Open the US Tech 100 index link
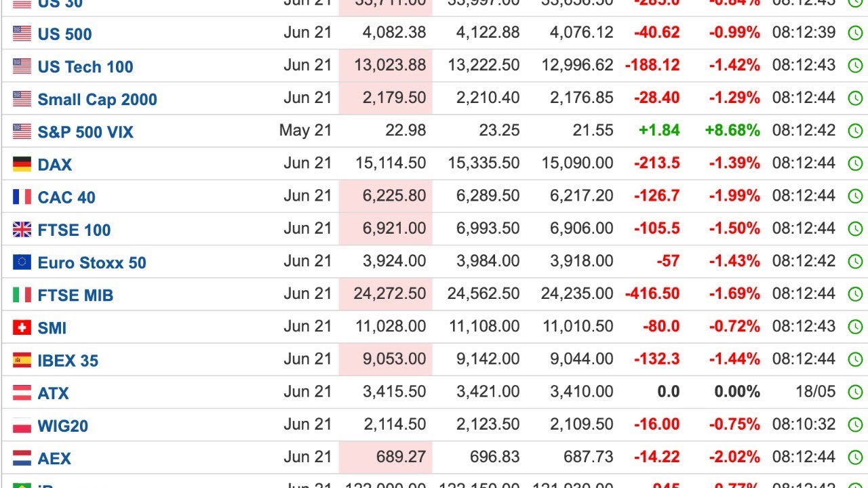The width and height of the screenshot is (868, 488). 85,66
